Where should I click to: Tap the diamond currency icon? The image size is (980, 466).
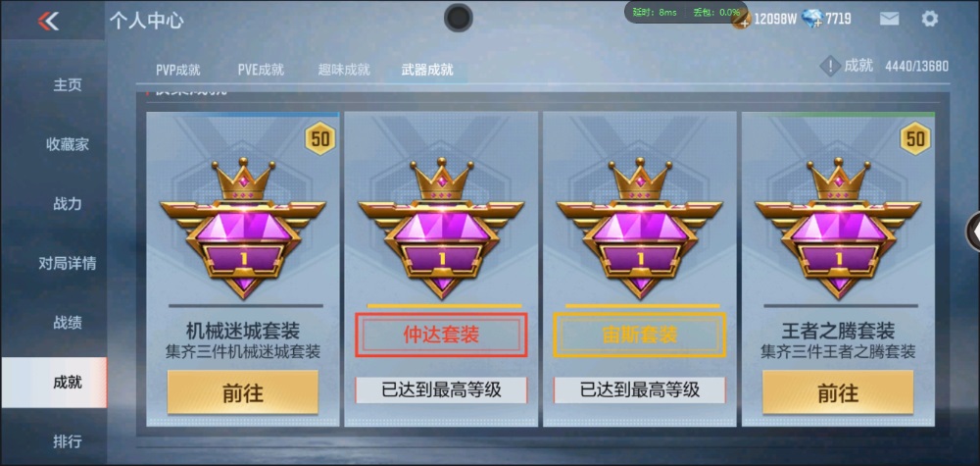pos(811,19)
